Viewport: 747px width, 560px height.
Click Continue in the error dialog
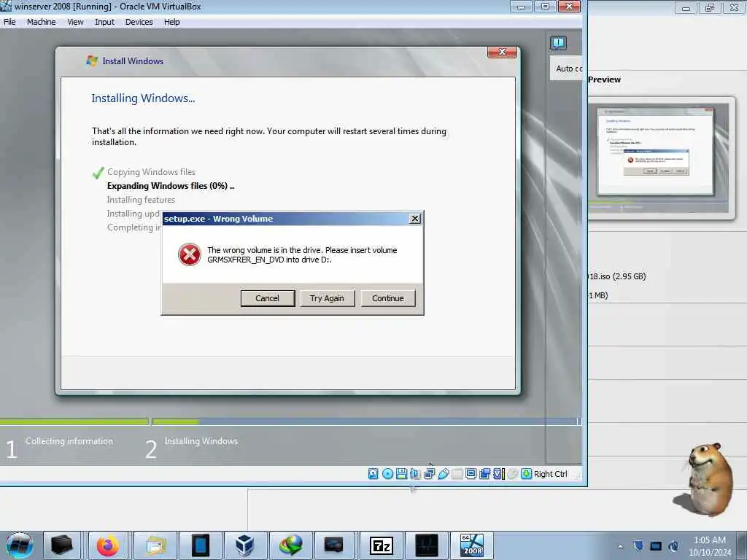click(x=388, y=298)
